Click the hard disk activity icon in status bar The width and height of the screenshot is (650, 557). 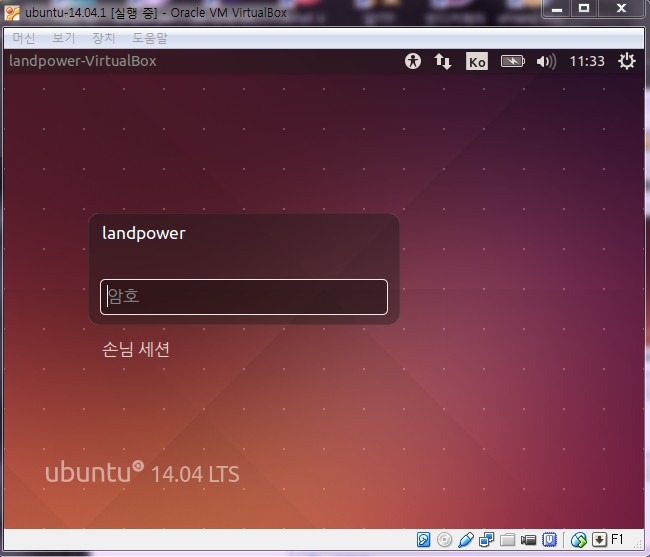tap(424, 540)
